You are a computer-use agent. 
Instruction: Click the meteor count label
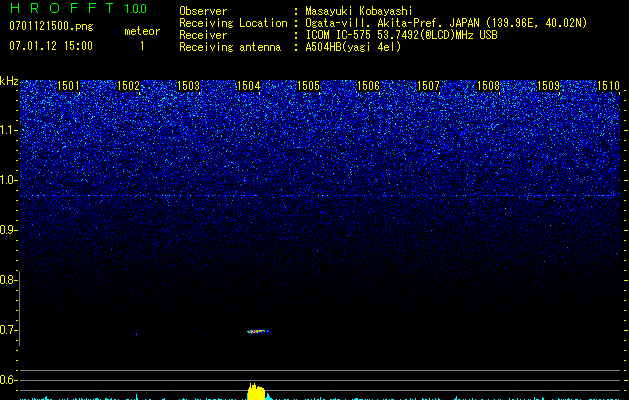click(141, 31)
